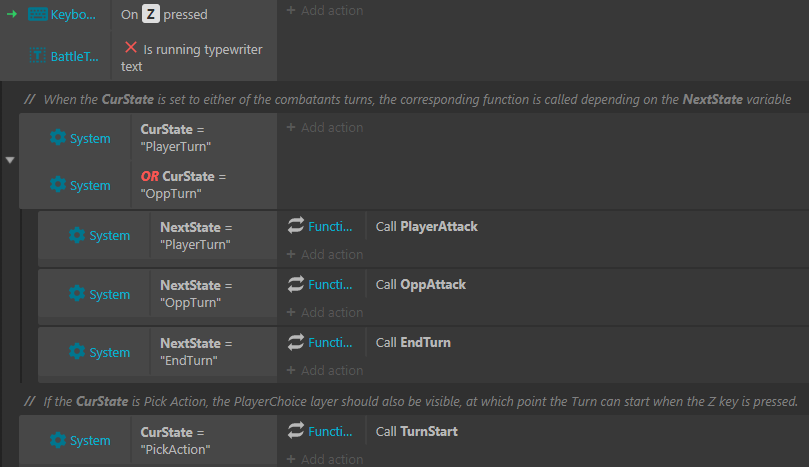
Task: Click the System gear icon beside OR CurState OppTurn
Action: (x=58, y=184)
